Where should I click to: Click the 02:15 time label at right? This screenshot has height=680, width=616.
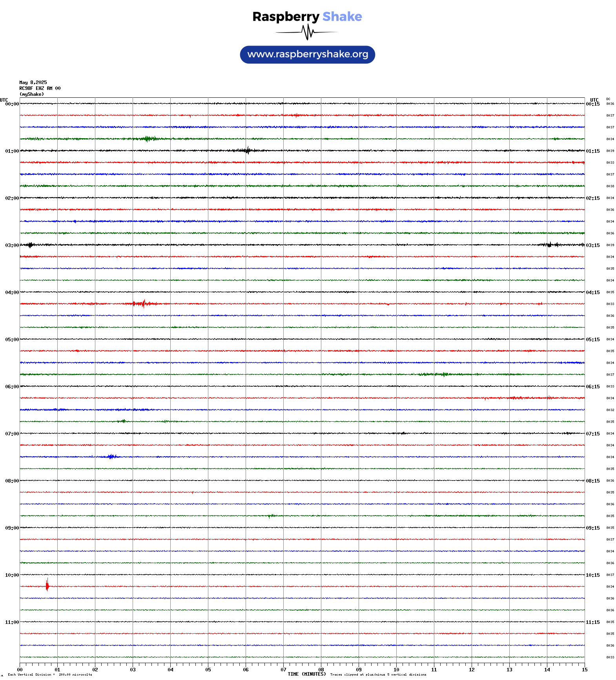[593, 198]
